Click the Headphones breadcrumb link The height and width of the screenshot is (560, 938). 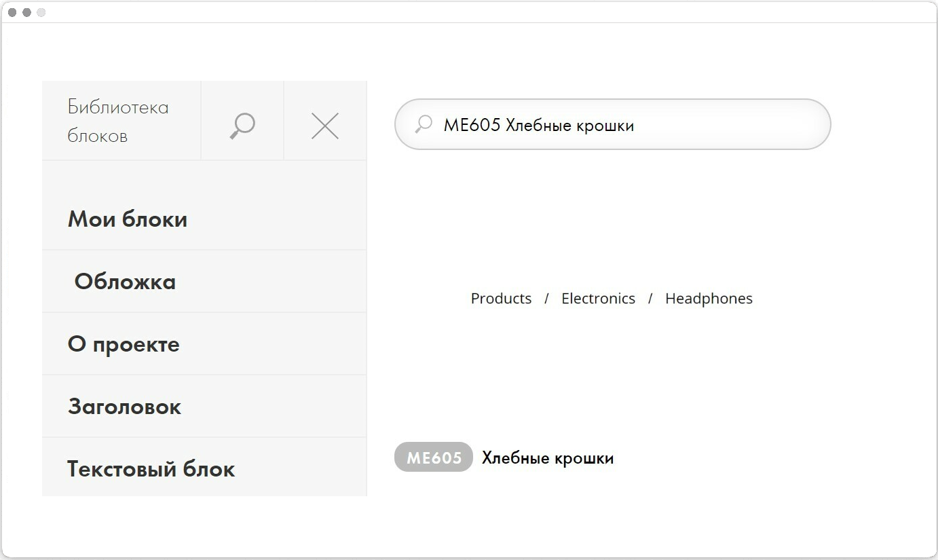tap(709, 299)
